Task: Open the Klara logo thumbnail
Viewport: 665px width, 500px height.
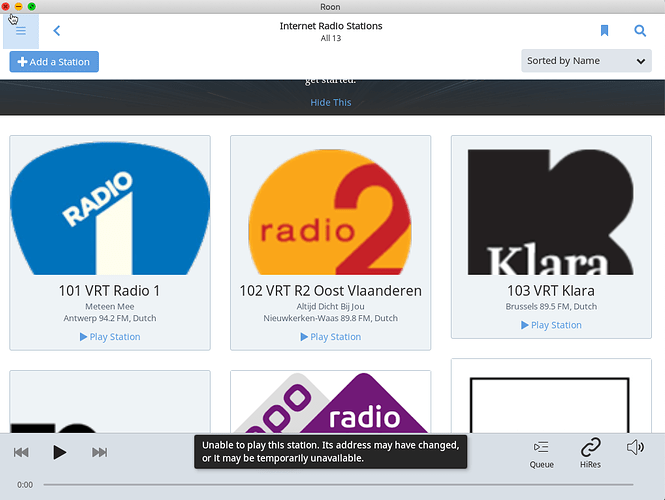Action: pos(550,212)
